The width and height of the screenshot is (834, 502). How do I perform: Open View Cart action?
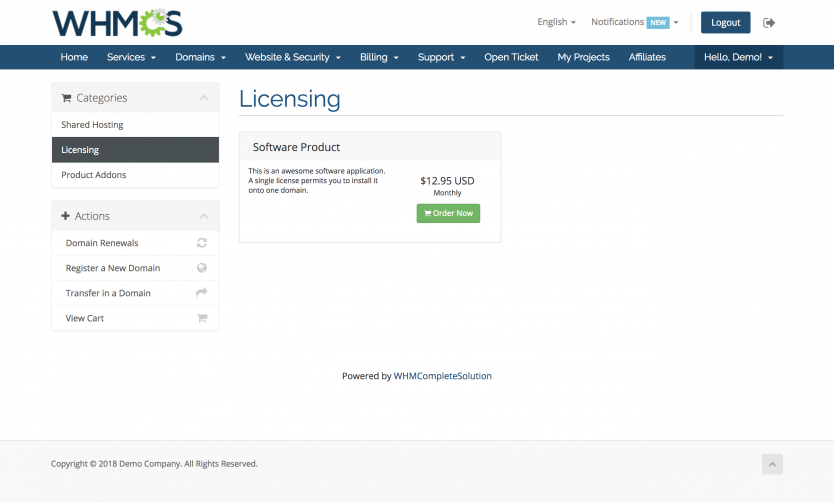135,318
